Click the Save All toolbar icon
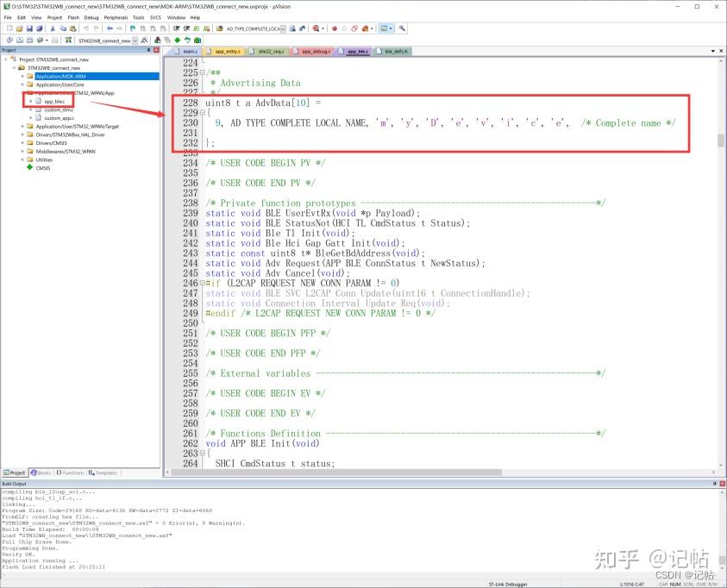 [x=39, y=28]
